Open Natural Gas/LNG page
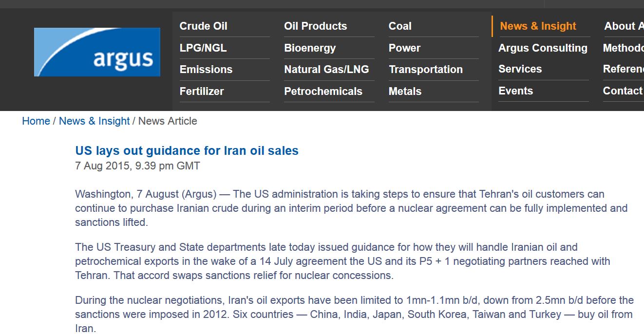 [326, 70]
